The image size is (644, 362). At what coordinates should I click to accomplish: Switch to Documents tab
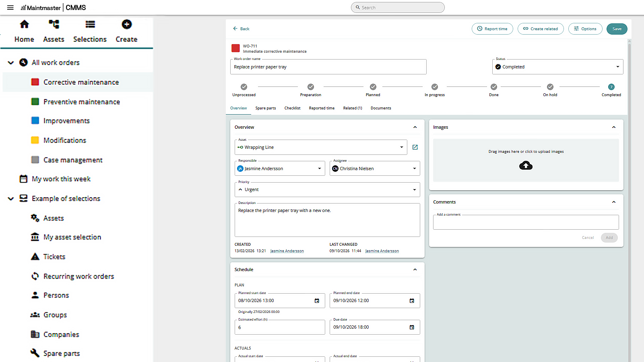pos(381,108)
